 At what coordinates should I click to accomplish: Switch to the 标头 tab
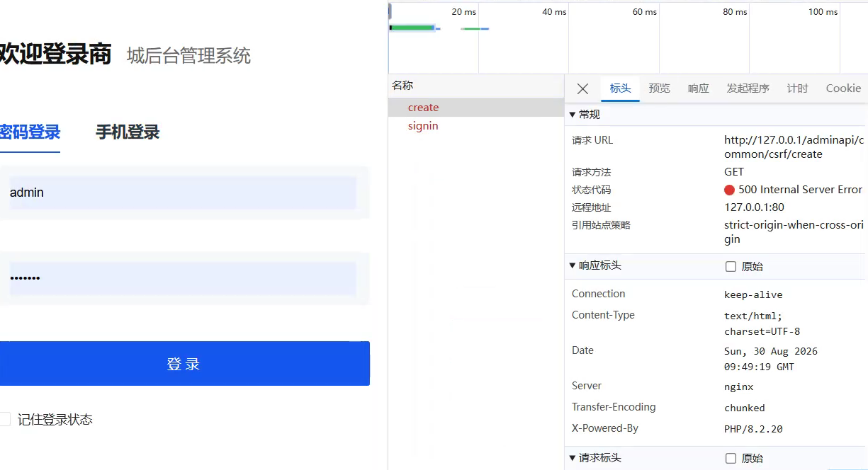(x=620, y=88)
